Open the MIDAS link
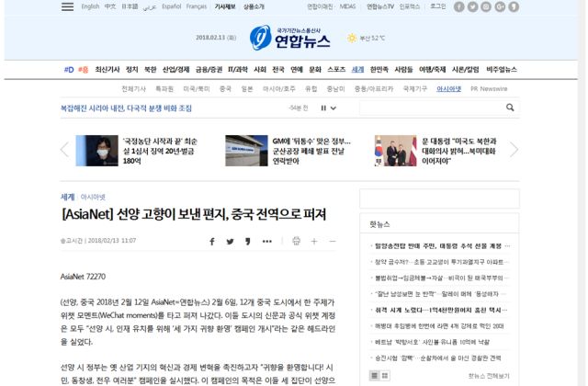The width and height of the screenshot is (588, 386). 347,6
